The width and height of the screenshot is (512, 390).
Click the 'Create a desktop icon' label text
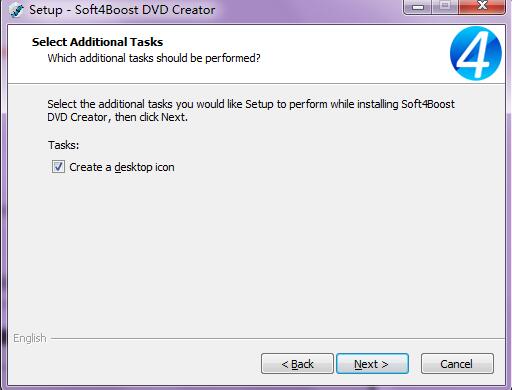coord(122,167)
